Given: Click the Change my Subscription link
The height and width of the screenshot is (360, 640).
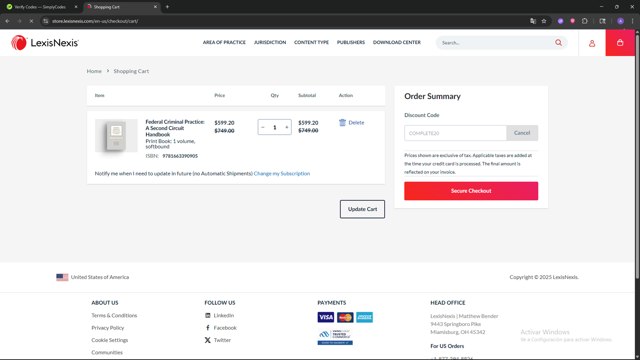Looking at the screenshot, I should (x=282, y=173).
